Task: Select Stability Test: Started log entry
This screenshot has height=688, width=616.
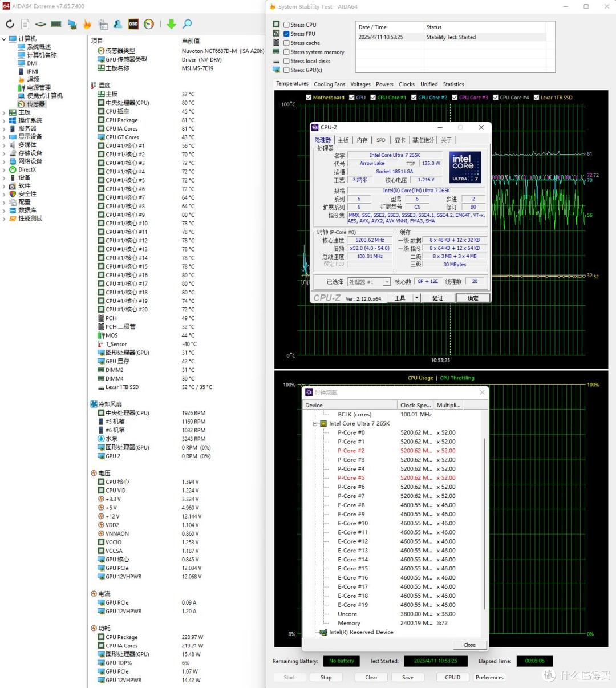Action: coord(451,37)
